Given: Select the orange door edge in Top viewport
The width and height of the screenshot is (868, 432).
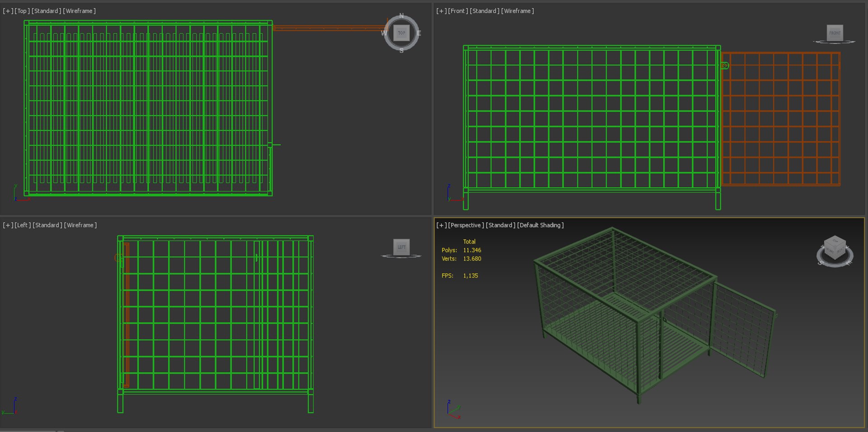Looking at the screenshot, I should 330,28.
